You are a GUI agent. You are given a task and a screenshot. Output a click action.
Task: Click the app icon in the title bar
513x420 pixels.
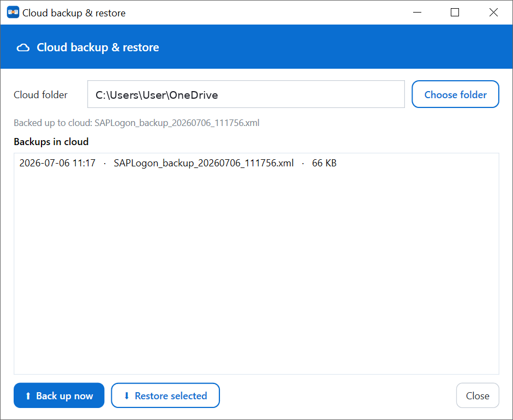coord(13,13)
